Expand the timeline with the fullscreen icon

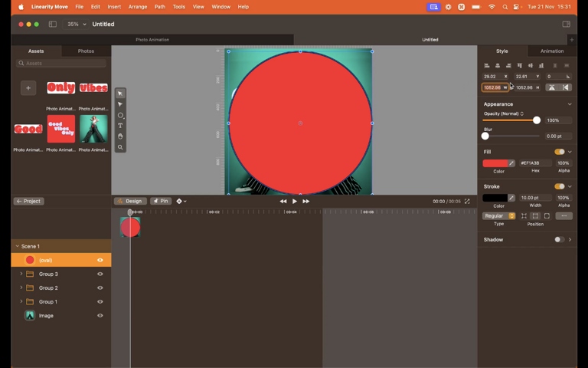(467, 202)
